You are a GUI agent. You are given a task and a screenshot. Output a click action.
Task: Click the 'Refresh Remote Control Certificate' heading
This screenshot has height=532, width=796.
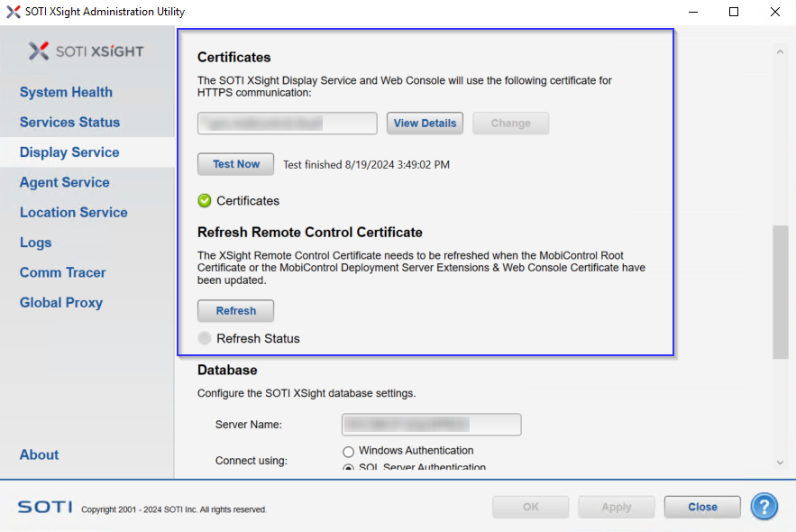pyautogui.click(x=310, y=232)
